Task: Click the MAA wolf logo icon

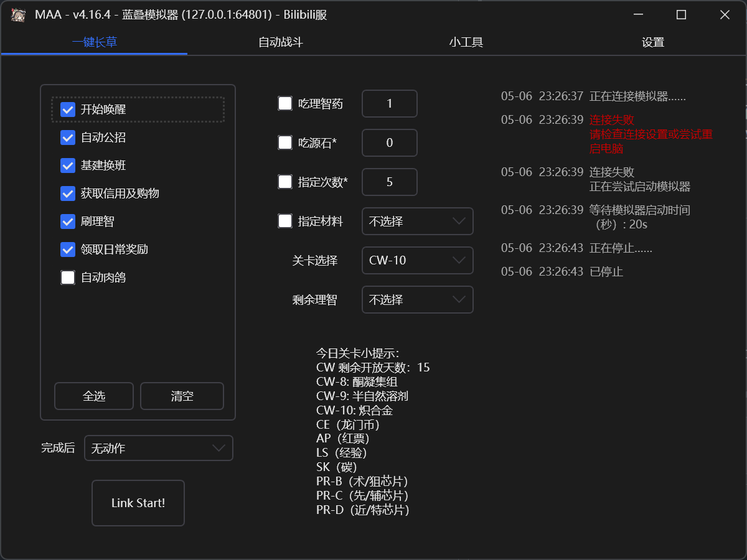Action: pyautogui.click(x=19, y=14)
